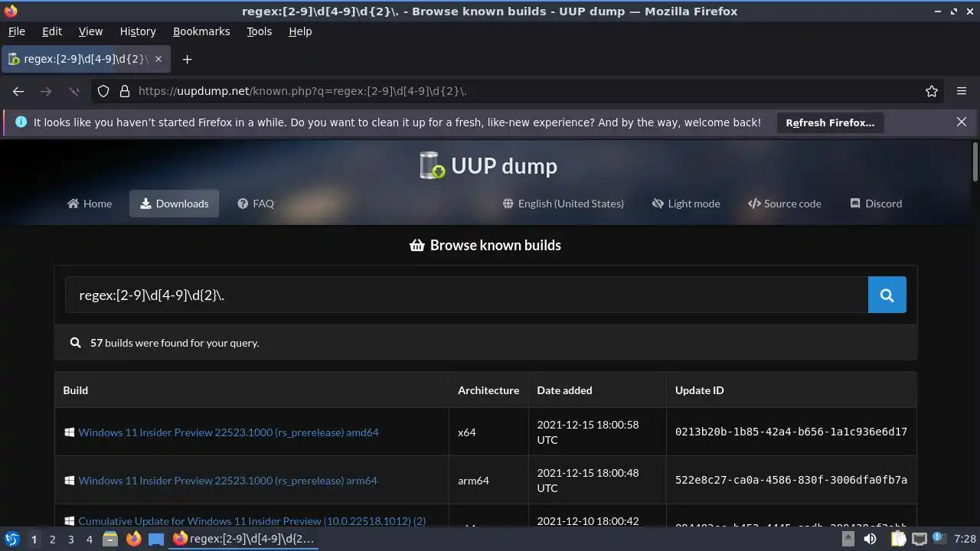
Task: Click the UUP dump logo
Action: [488, 165]
